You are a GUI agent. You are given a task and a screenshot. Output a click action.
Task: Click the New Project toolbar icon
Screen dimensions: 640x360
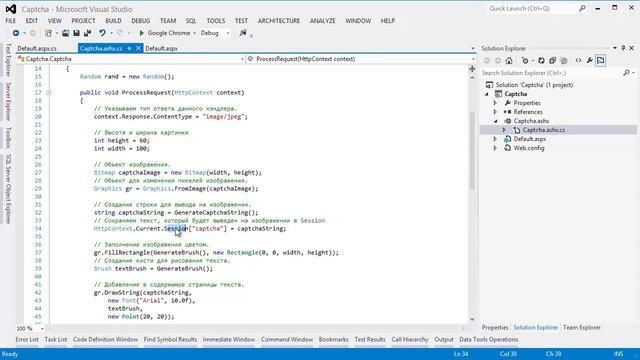[48, 33]
